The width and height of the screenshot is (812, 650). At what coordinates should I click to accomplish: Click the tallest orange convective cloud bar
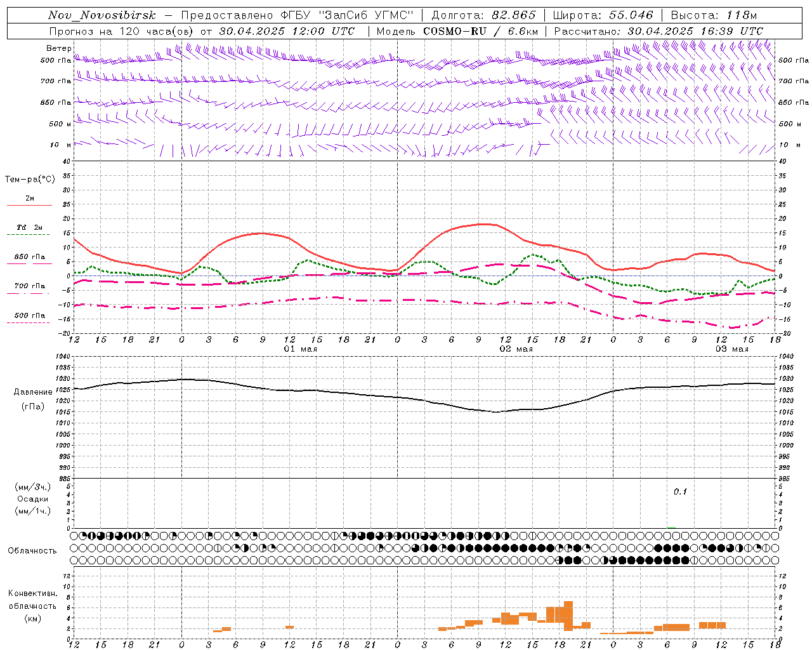[x=568, y=616]
